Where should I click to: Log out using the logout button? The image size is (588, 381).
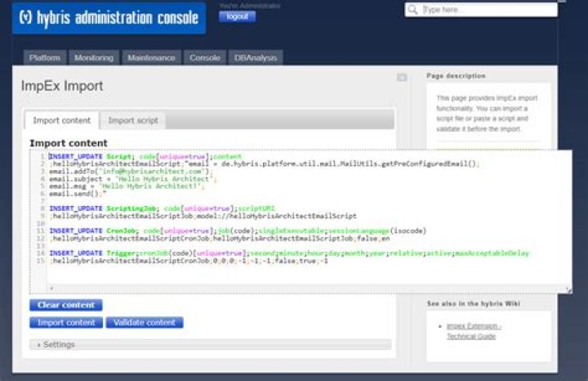click(x=237, y=16)
